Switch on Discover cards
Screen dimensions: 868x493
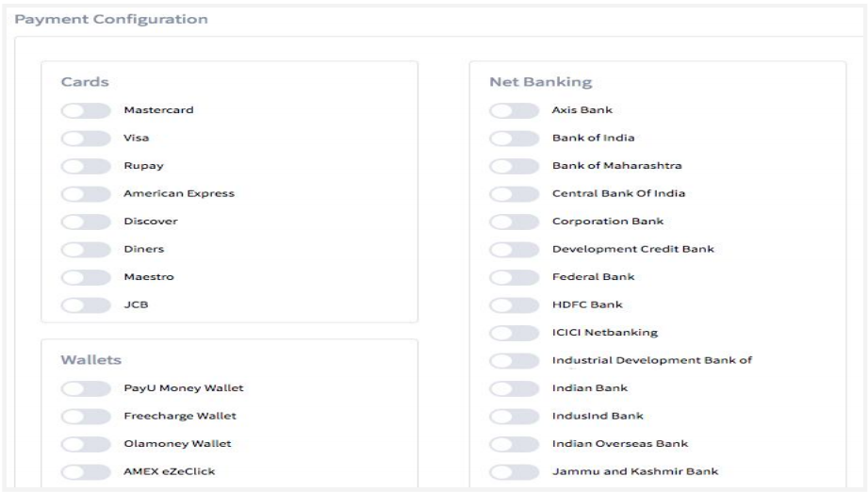click(x=86, y=222)
